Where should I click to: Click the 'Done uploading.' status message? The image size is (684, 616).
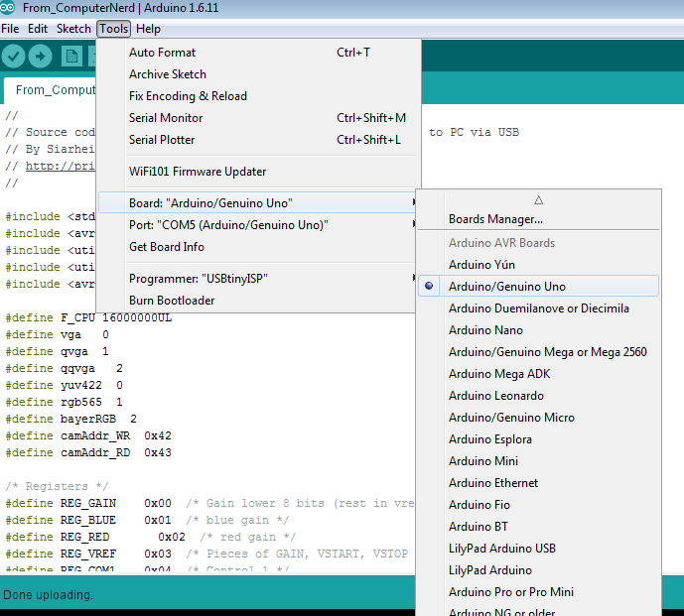pyautogui.click(x=48, y=595)
